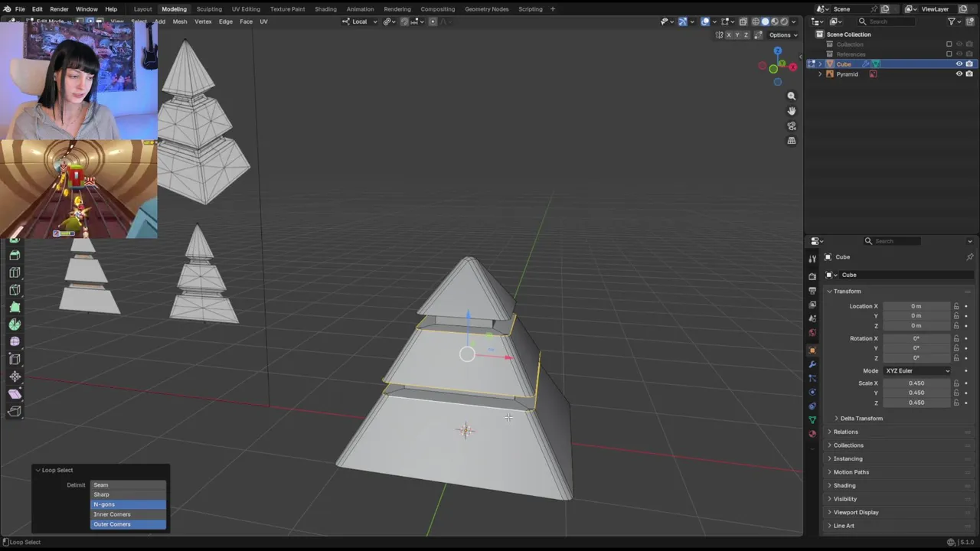
Task: Select the Edge Slide tool
Action: [15, 358]
